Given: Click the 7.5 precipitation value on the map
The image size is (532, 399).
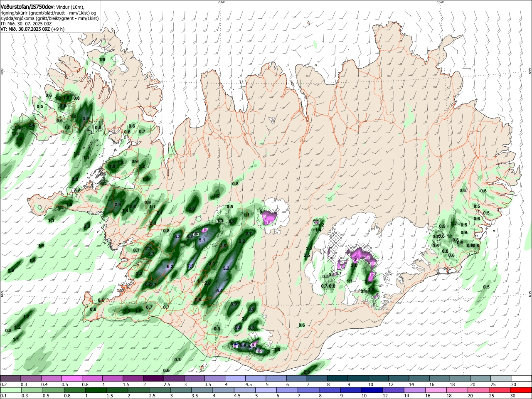Looking at the screenshot, I should click(191, 266).
